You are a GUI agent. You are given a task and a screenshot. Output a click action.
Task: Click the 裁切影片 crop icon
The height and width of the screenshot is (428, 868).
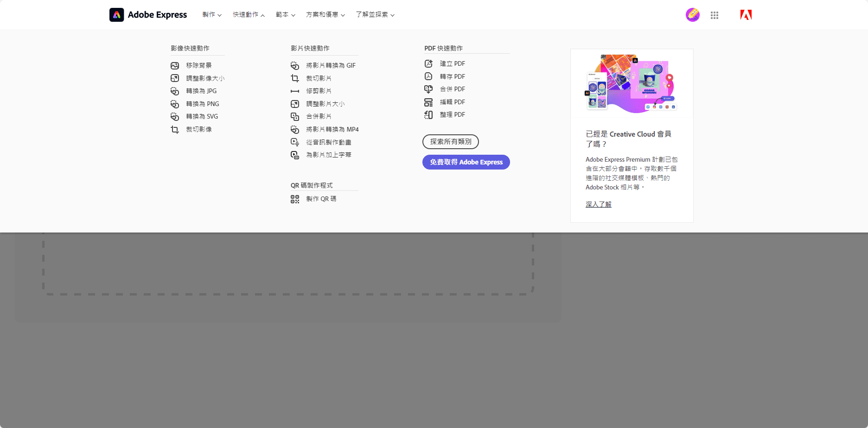pyautogui.click(x=295, y=78)
